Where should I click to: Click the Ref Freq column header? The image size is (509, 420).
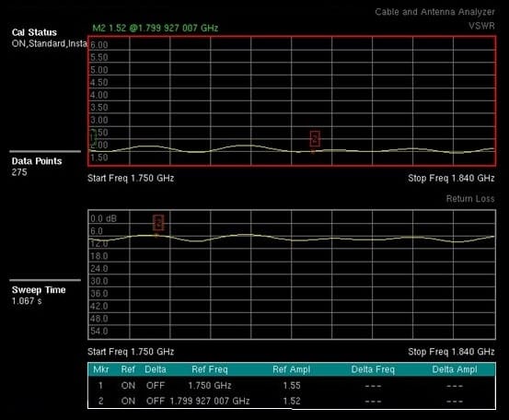210,369
